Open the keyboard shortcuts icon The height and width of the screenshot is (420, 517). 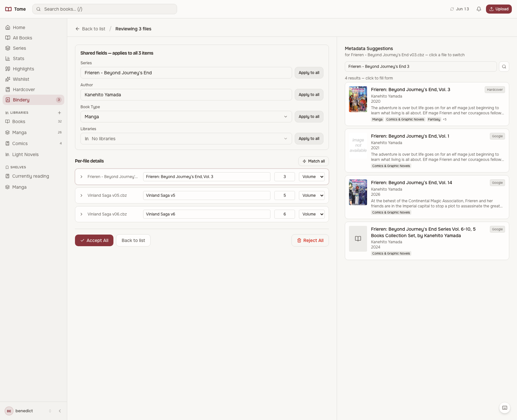[x=505, y=408]
